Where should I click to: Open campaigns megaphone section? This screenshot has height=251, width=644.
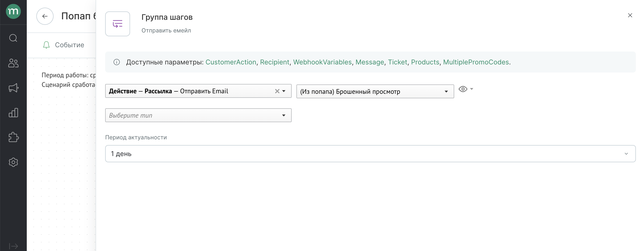(13, 88)
